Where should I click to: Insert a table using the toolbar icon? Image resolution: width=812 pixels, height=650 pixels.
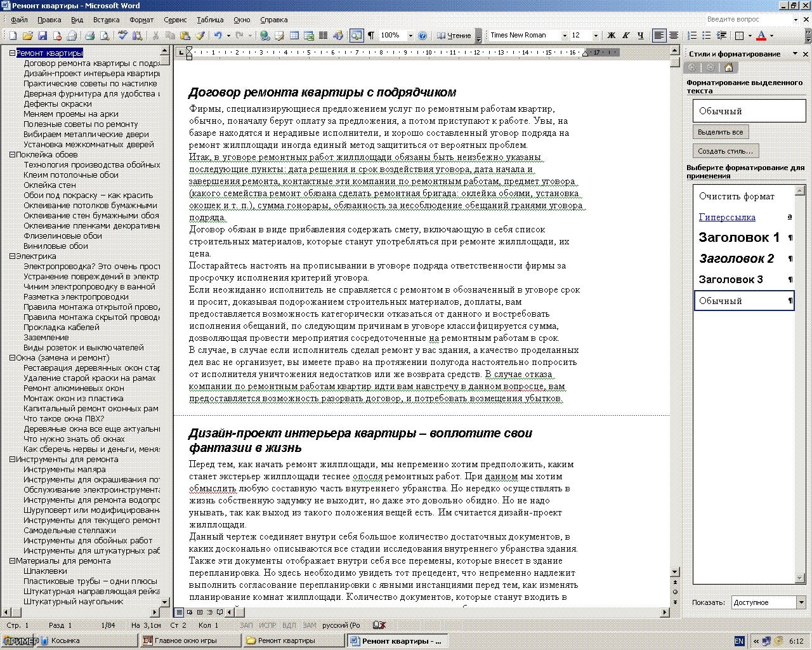pos(294,36)
